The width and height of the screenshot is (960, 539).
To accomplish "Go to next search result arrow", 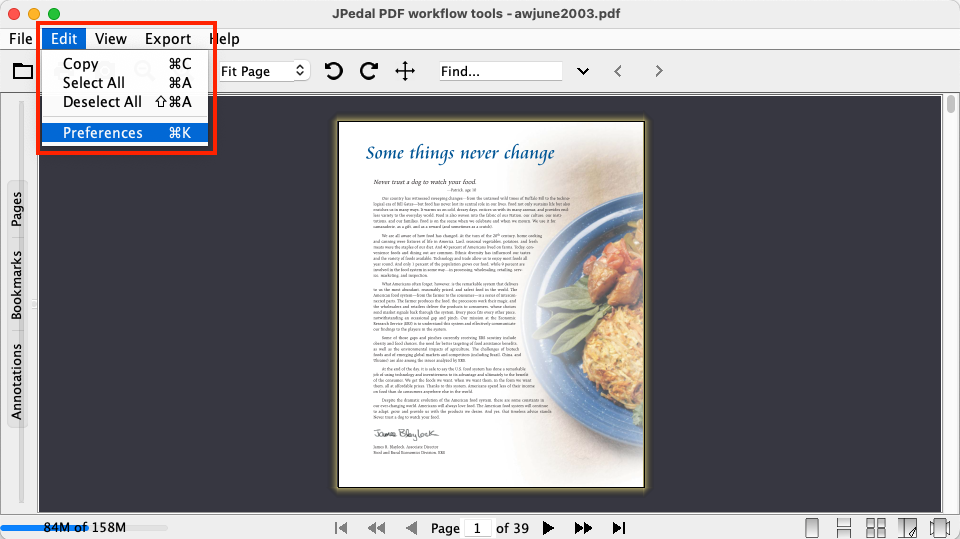I will 659,71.
